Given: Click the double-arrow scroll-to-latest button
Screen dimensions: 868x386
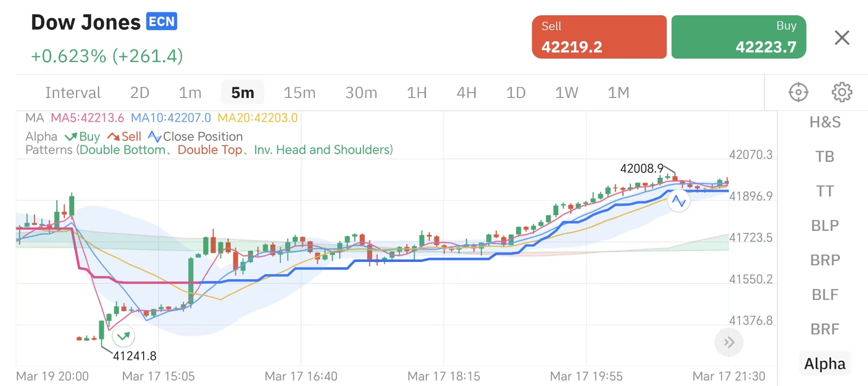Looking at the screenshot, I should tap(729, 342).
